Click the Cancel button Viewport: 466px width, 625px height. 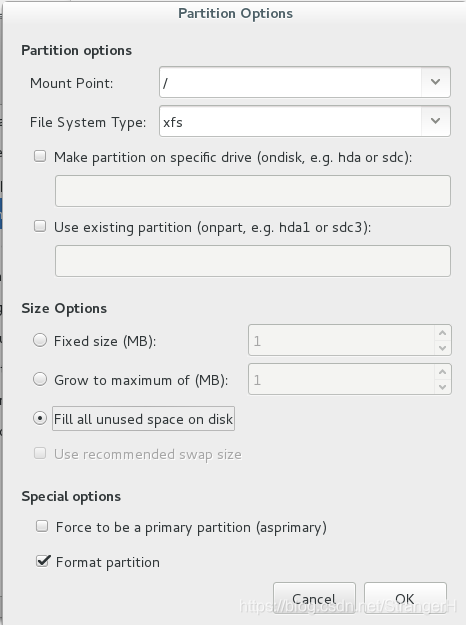(x=314, y=598)
